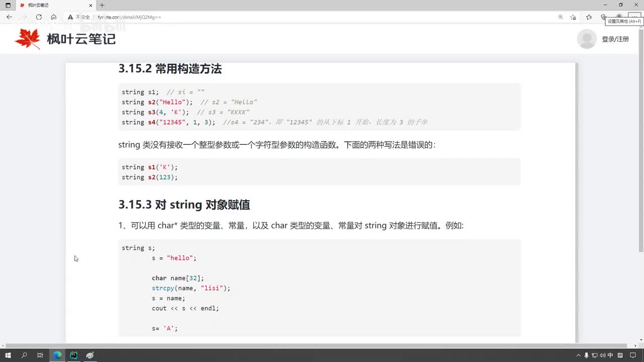Open the volume tray icon
The image size is (644, 362).
click(602, 355)
